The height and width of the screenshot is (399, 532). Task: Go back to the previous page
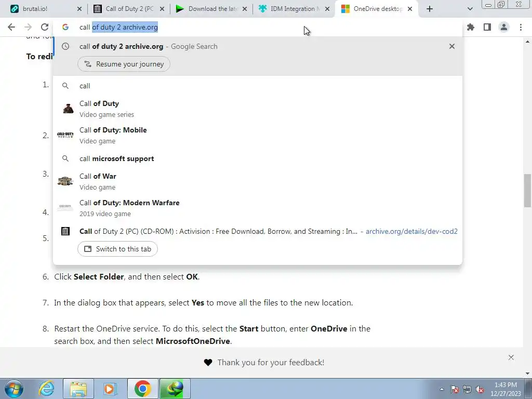click(11, 27)
